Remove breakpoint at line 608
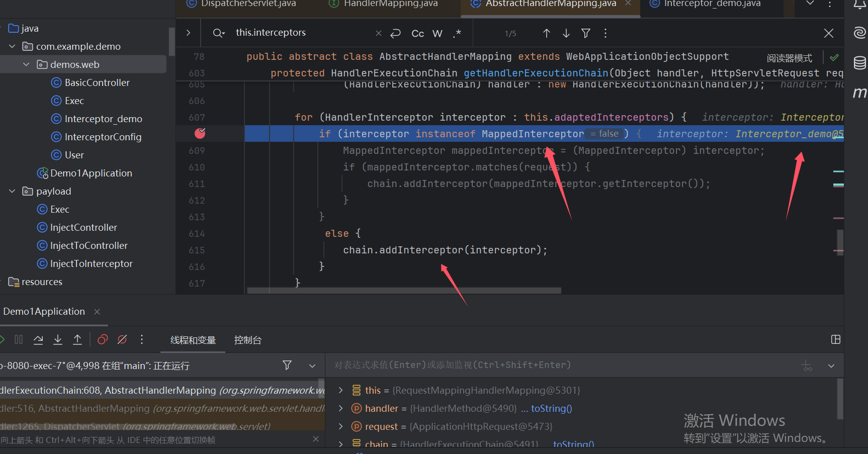Image resolution: width=868 pixels, height=454 pixels. (x=200, y=133)
